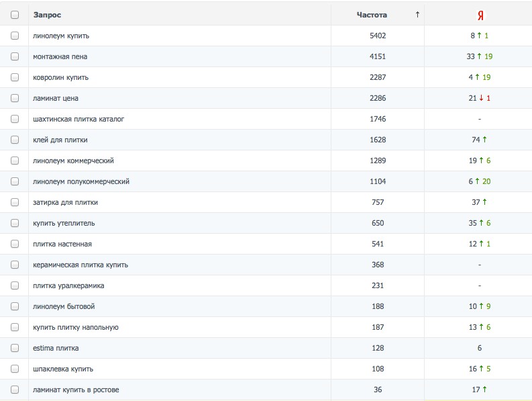Click the query линолеум бытовой
This screenshot has height=401, width=532.
coord(64,306)
